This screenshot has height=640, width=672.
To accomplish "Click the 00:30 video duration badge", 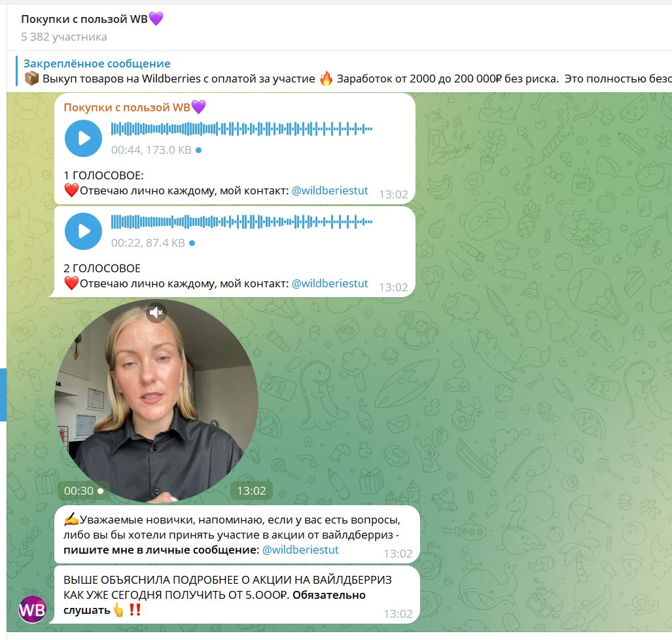I will pyautogui.click(x=83, y=491).
